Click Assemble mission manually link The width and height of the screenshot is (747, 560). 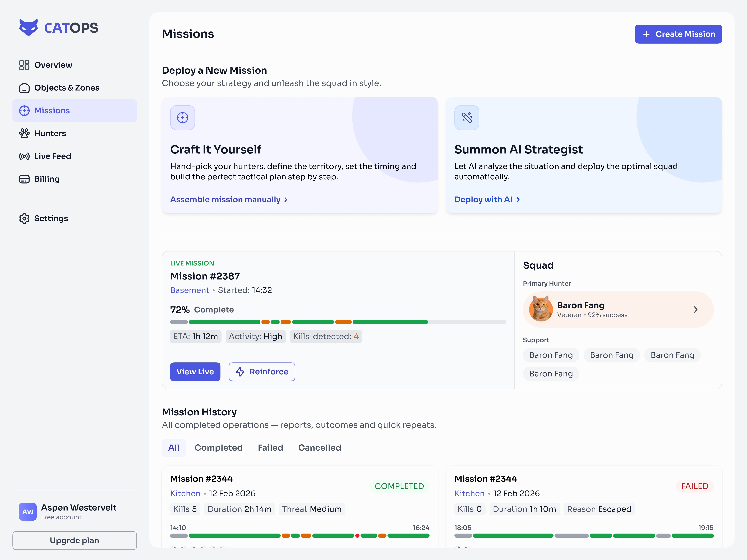click(x=229, y=199)
